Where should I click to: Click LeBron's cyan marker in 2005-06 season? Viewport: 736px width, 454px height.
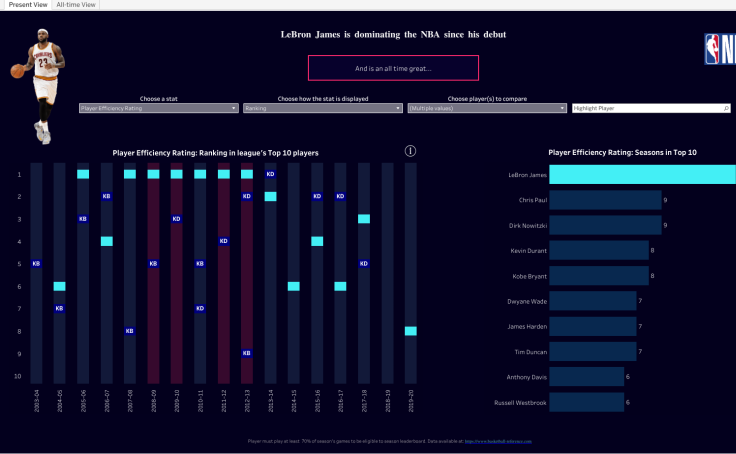click(83, 174)
